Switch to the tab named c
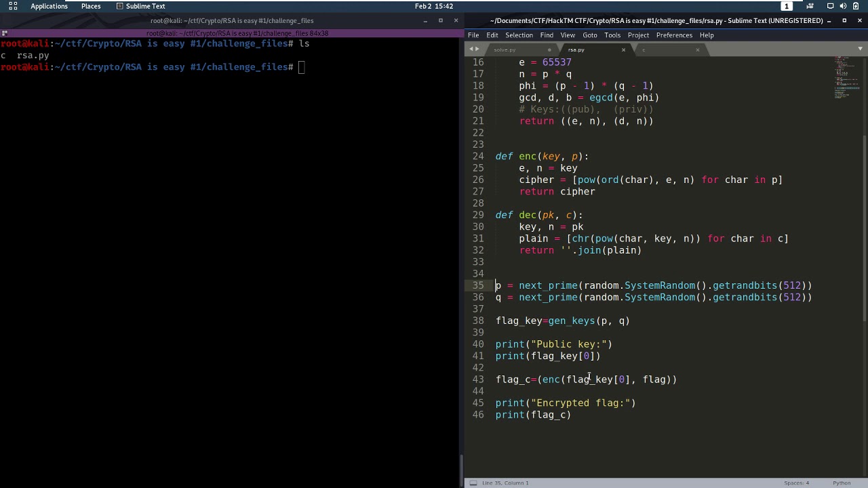This screenshot has width=868, height=488. click(x=644, y=49)
